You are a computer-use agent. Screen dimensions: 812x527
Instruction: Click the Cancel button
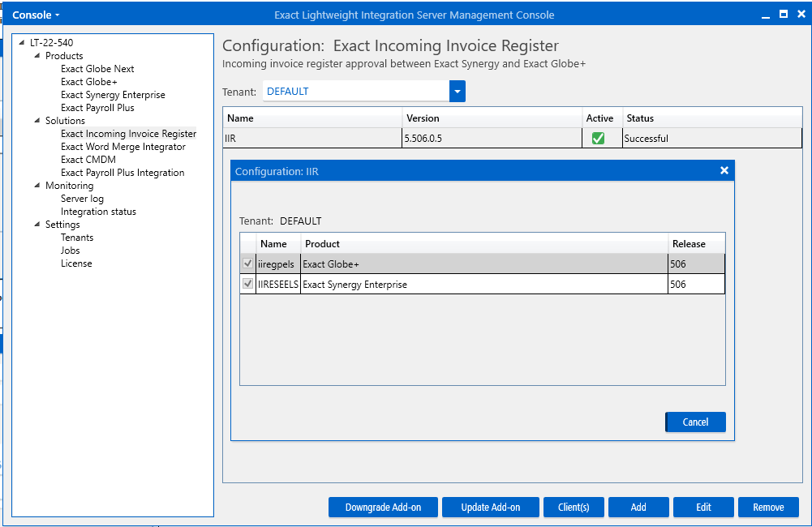[x=695, y=422]
